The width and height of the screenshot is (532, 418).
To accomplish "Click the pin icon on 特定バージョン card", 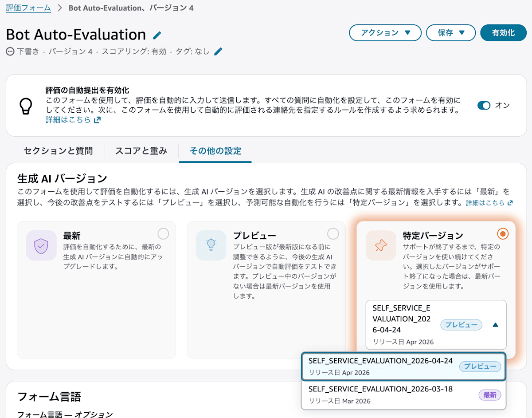I will [381, 245].
